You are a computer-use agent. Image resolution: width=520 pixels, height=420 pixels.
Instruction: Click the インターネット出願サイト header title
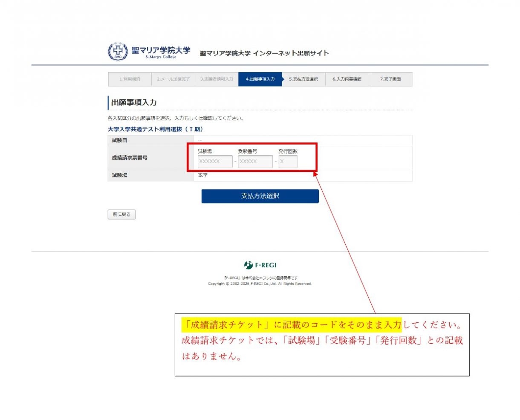click(x=264, y=53)
